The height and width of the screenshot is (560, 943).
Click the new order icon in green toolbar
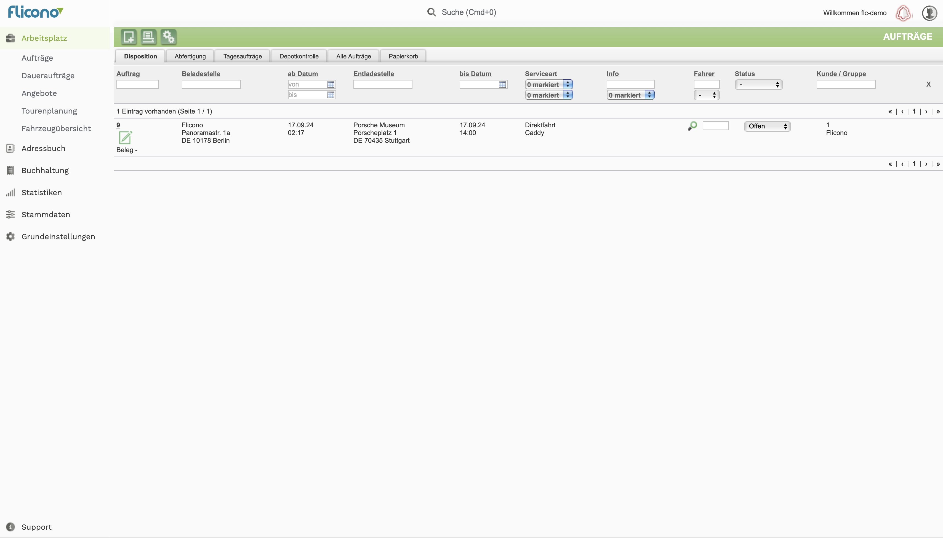click(x=129, y=37)
